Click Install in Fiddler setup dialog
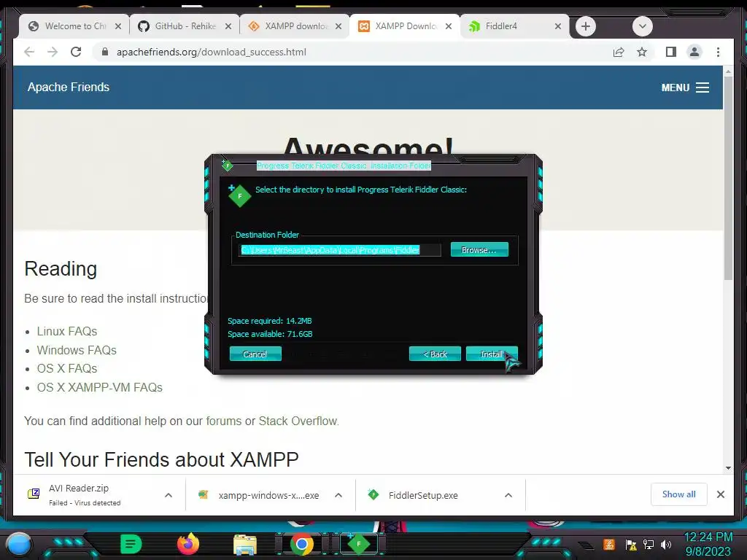The image size is (747, 560). point(492,354)
